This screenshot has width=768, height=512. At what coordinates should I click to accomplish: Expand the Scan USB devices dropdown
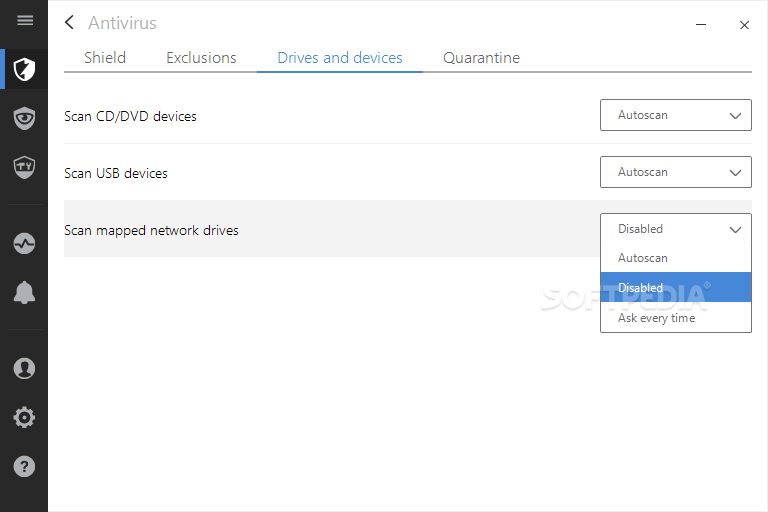pyautogui.click(x=675, y=172)
